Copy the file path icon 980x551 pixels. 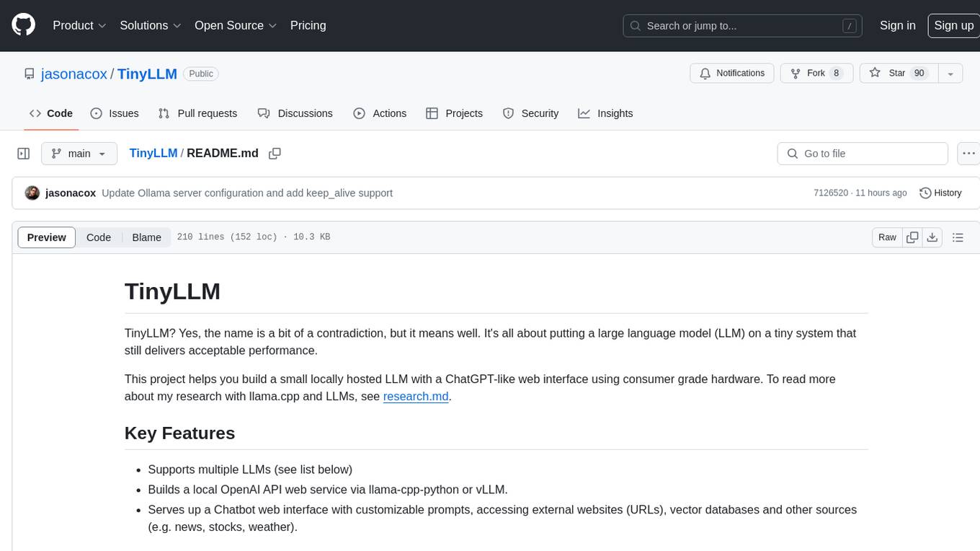coord(275,154)
